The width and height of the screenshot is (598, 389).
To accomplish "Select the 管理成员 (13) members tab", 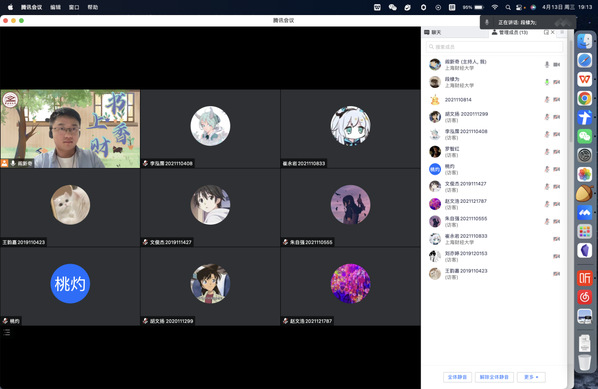I will click(x=510, y=32).
